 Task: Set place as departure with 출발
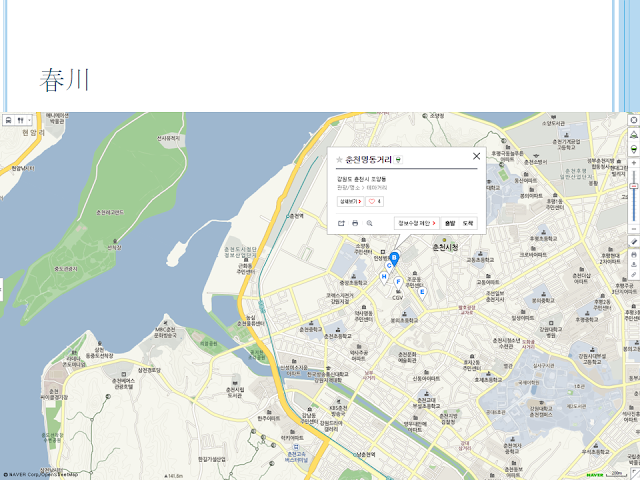point(450,223)
